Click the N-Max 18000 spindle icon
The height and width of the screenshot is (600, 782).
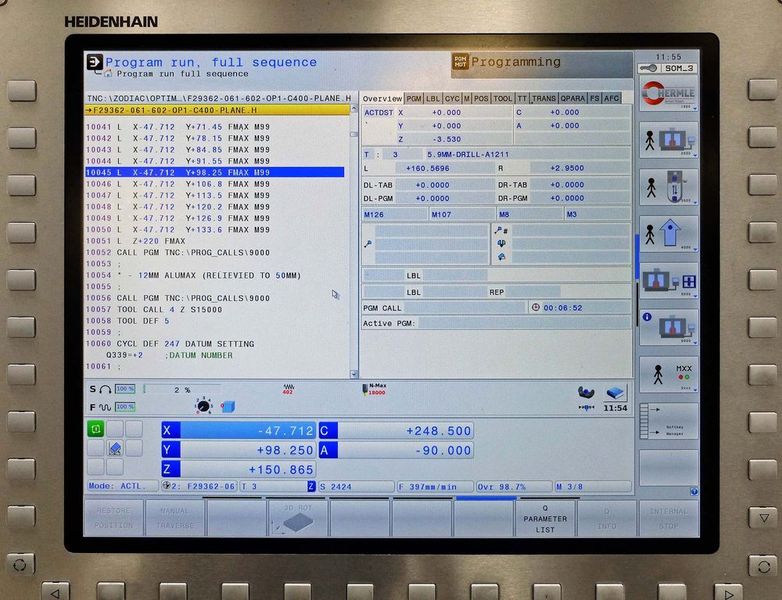pyautogui.click(x=375, y=390)
